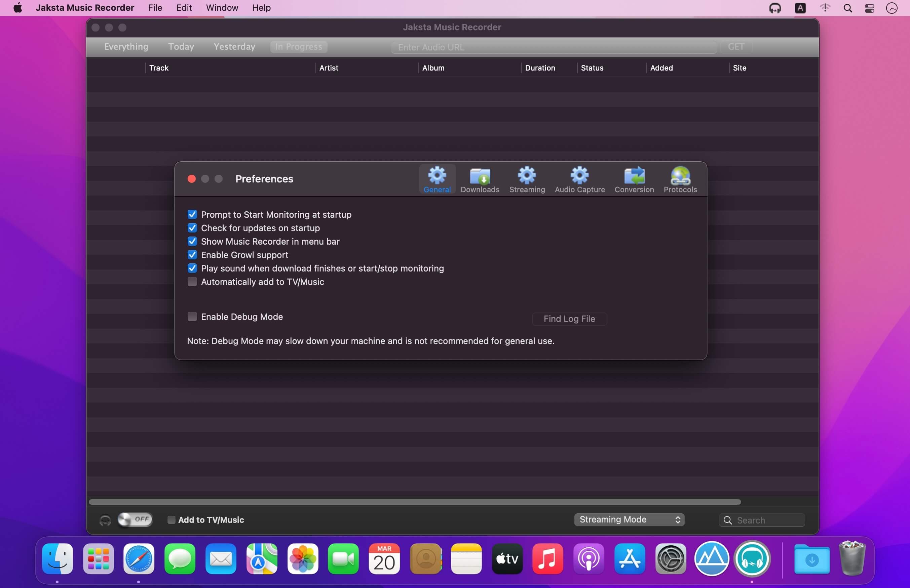This screenshot has height=588, width=910.
Task: Select the Yesterday tab
Action: pyautogui.click(x=234, y=46)
